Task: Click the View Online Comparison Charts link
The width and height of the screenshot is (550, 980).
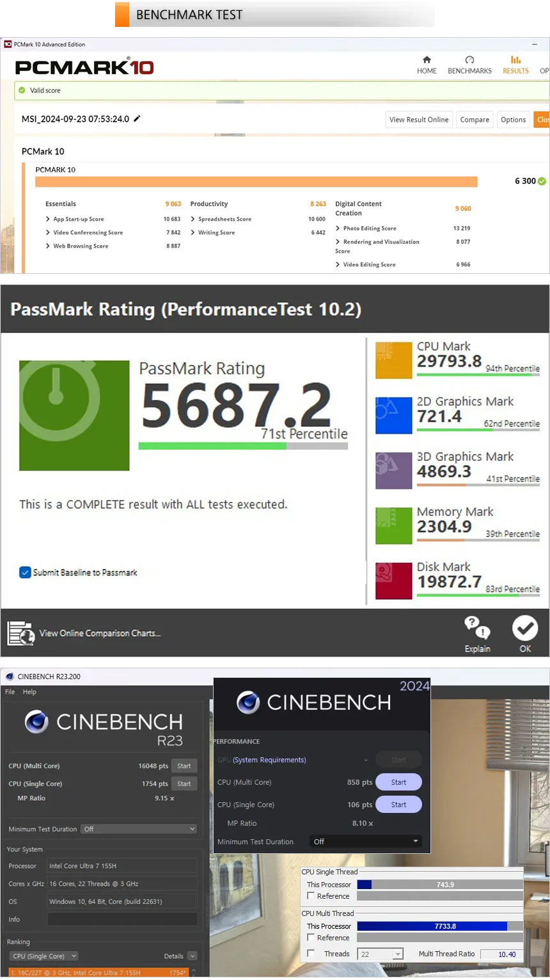Action: pos(99,633)
